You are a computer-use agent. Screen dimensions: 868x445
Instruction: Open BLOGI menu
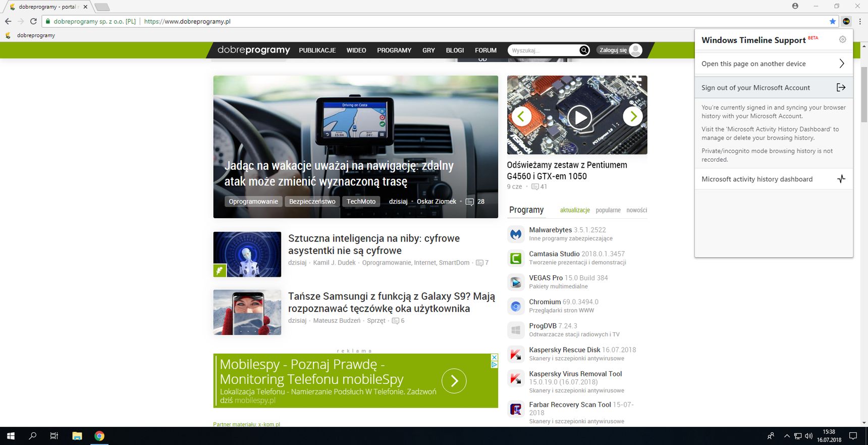pyautogui.click(x=455, y=50)
